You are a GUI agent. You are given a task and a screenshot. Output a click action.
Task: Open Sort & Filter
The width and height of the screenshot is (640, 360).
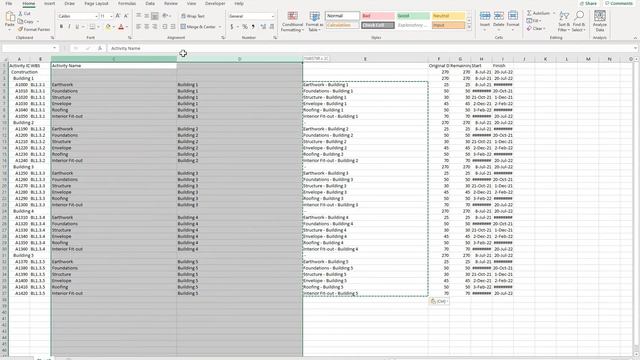pos(564,21)
